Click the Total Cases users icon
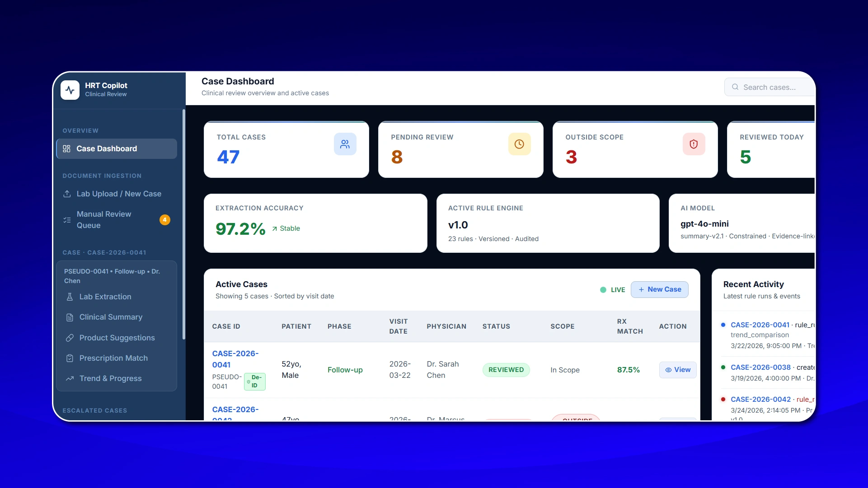This screenshot has width=868, height=488. (345, 144)
